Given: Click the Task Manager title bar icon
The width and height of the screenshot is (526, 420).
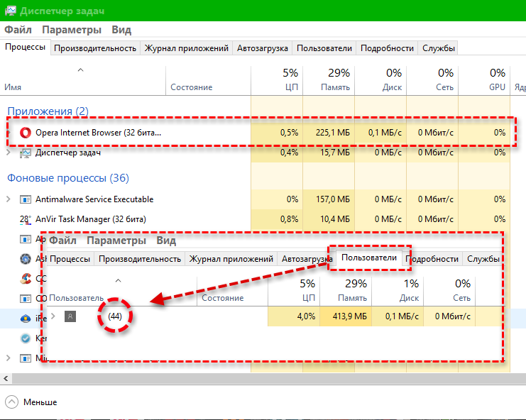Looking at the screenshot, I should coord(11,11).
